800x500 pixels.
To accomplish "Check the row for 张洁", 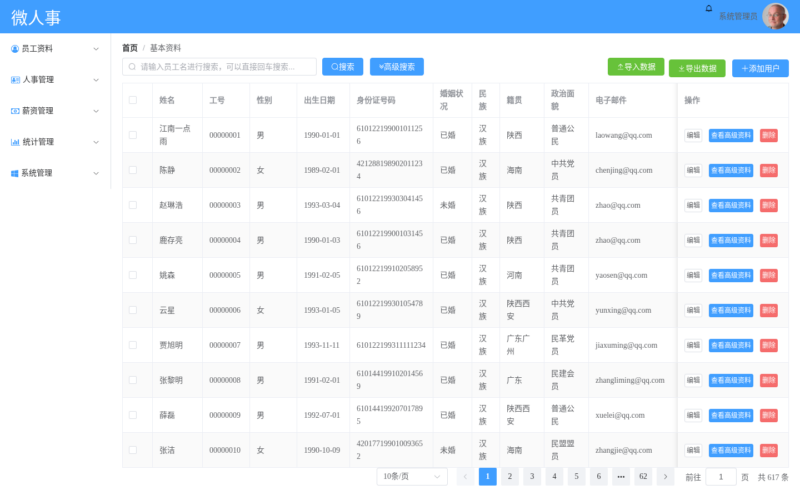I will click(133, 450).
